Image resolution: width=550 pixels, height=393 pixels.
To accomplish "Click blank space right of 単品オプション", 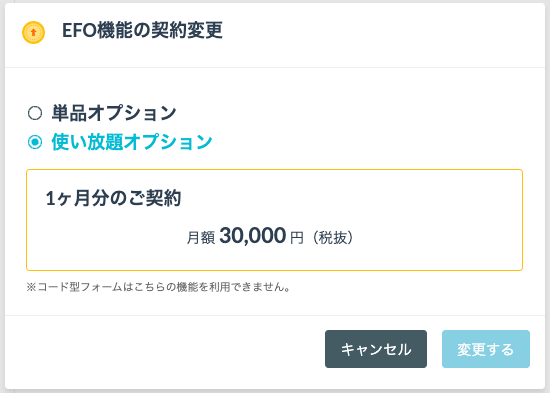I will [x=351, y=113].
